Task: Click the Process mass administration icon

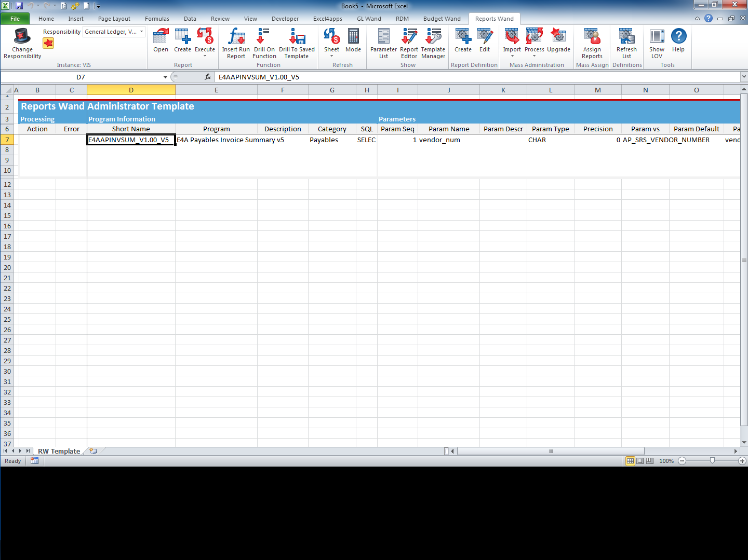Action: (534, 36)
